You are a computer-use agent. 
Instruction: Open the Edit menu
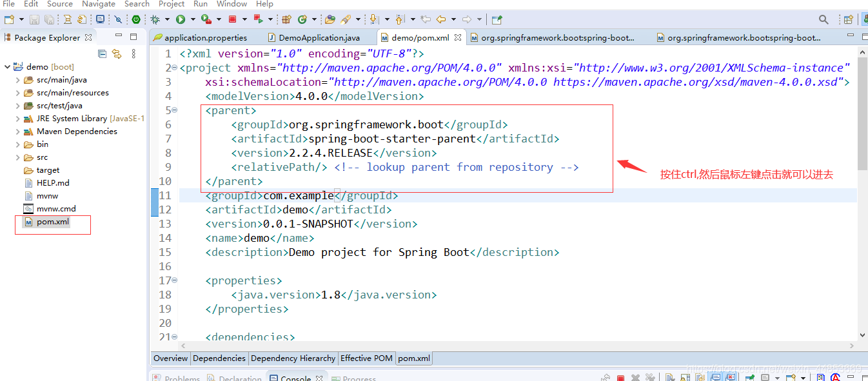31,4
